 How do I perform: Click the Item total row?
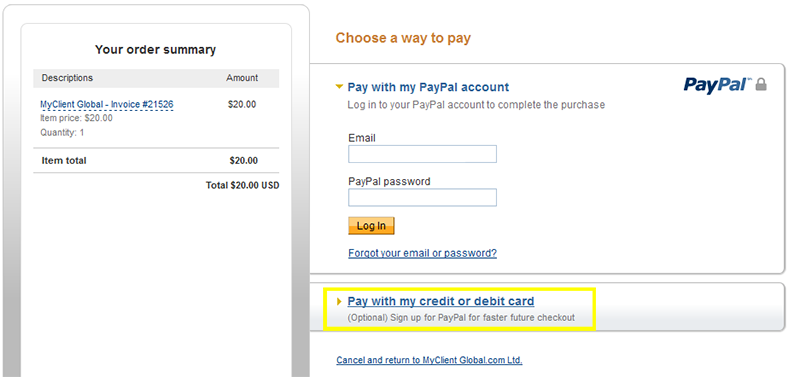click(156, 161)
